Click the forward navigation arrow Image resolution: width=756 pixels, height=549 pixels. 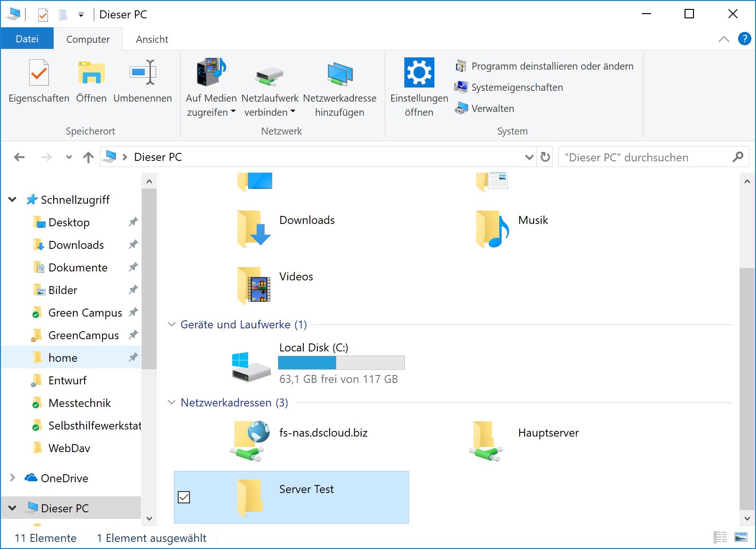pyautogui.click(x=46, y=157)
